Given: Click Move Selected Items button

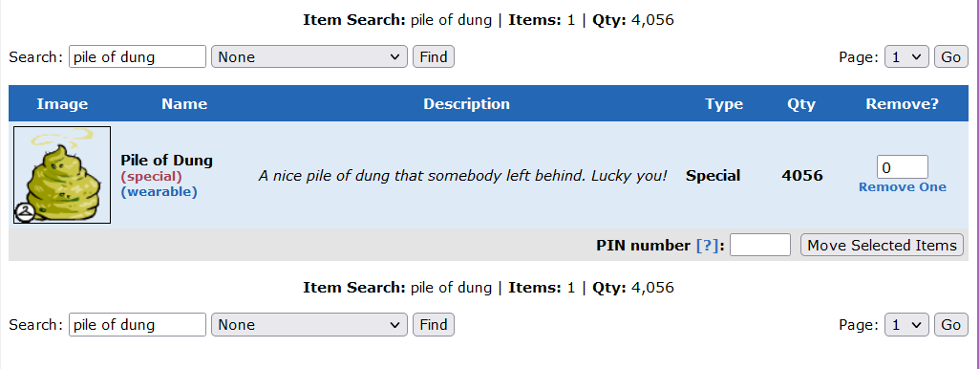Looking at the screenshot, I should click(x=882, y=245).
